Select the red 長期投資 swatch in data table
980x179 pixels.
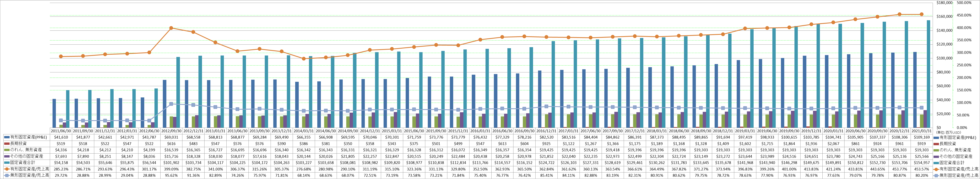point(6,144)
